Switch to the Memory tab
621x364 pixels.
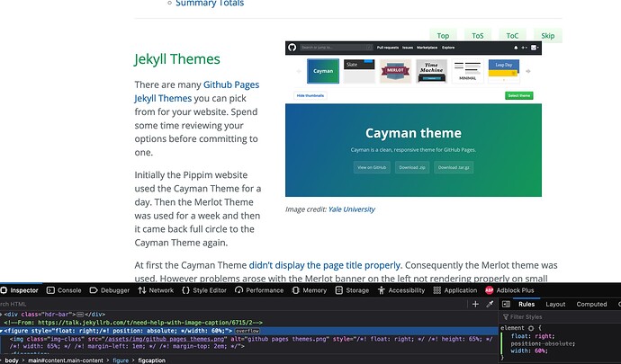310,290
